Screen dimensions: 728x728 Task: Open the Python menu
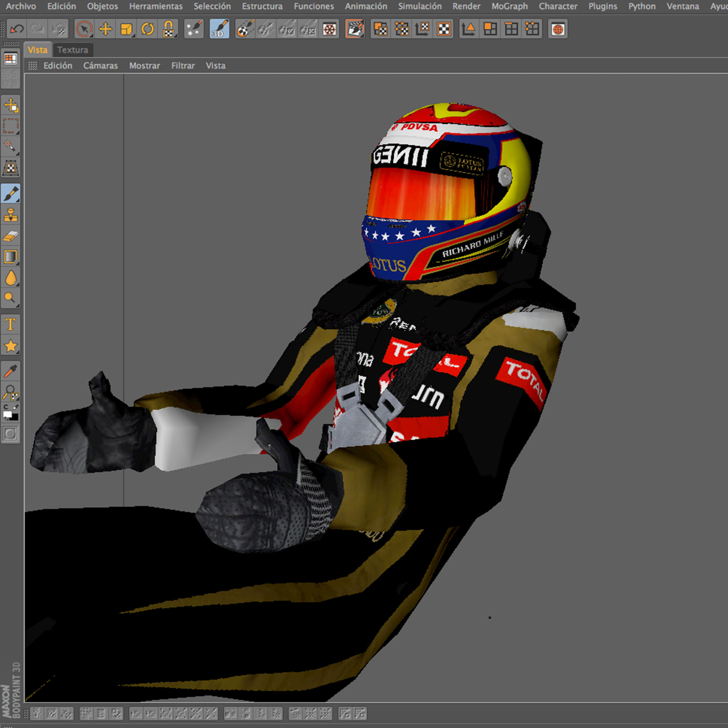[x=642, y=6]
